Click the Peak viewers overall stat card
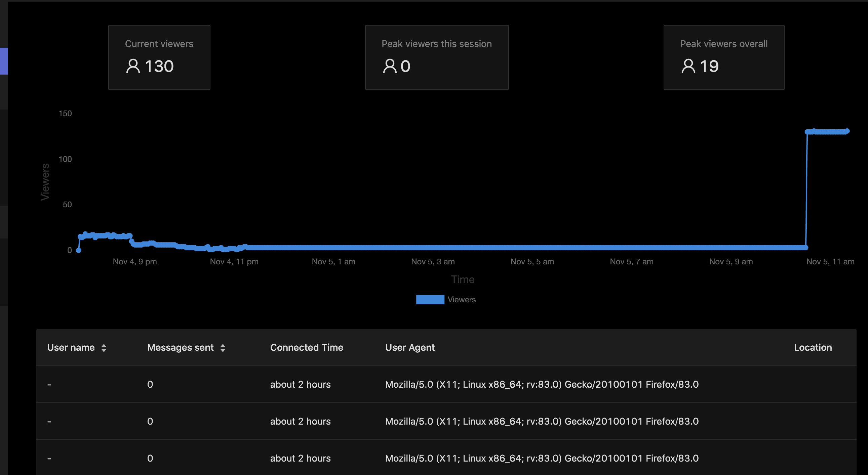 (x=723, y=57)
